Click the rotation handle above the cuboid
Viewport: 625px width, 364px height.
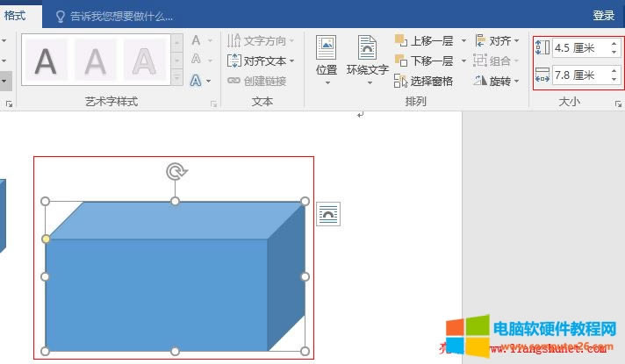coord(176,171)
